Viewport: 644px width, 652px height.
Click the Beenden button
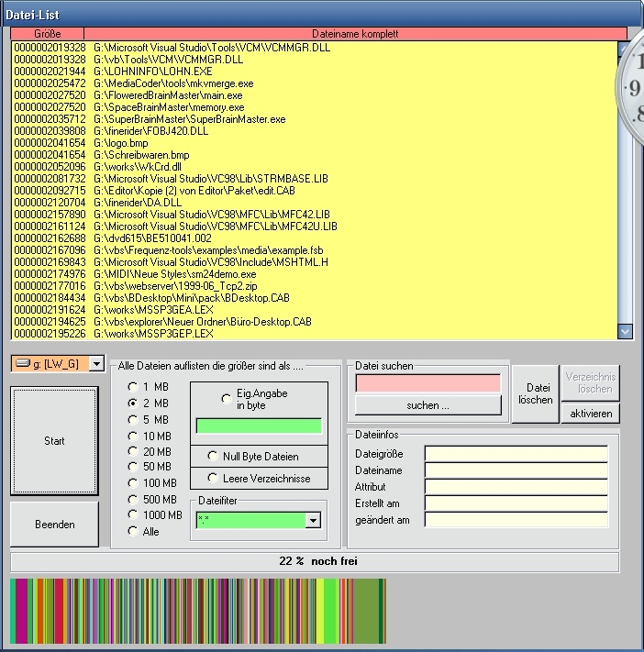pos(54,525)
